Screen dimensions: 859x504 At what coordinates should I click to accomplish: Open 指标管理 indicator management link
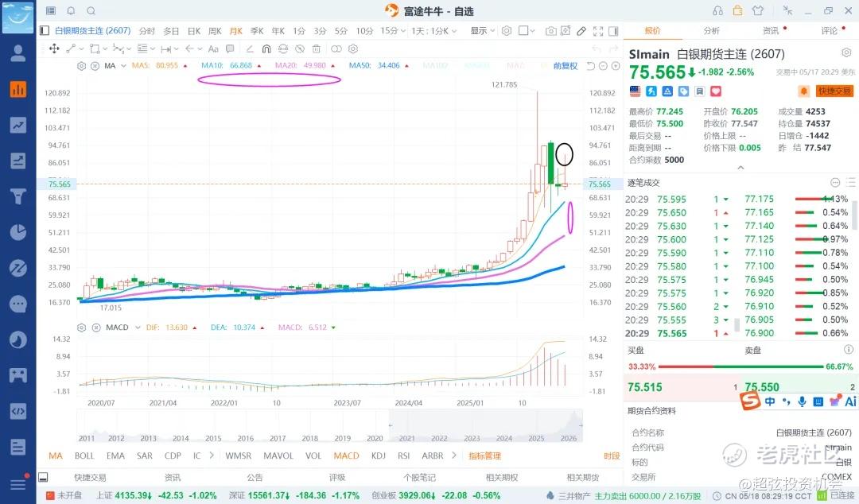tap(485, 456)
